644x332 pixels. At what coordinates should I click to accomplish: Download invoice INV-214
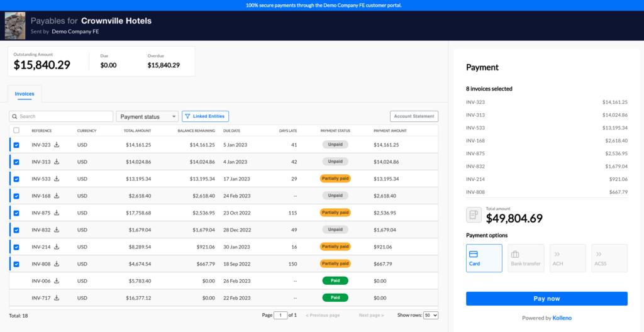coord(57,247)
